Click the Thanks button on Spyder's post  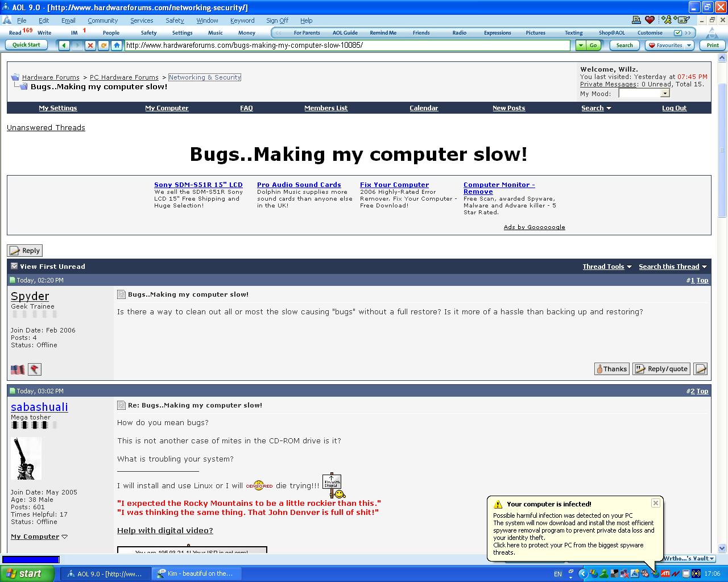(x=611, y=369)
